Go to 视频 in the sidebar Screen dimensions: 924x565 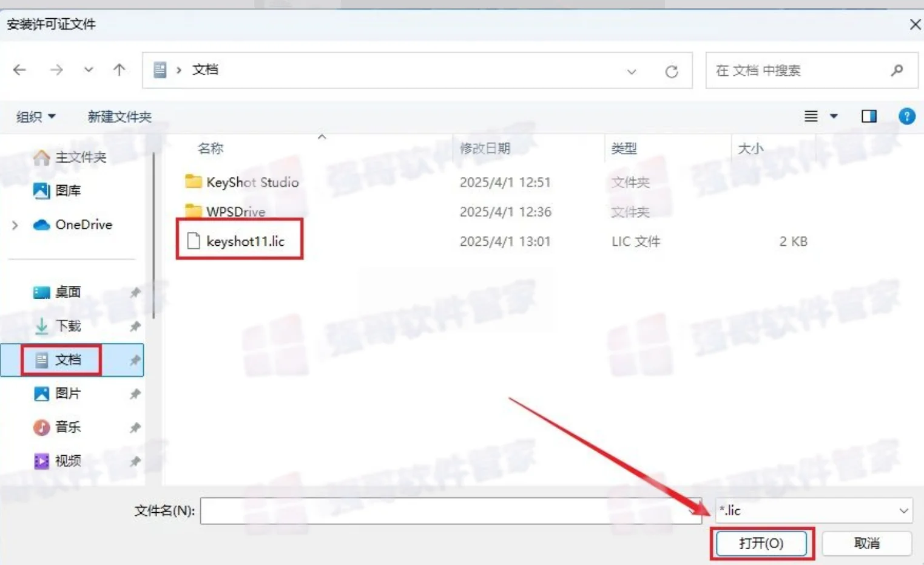coord(68,461)
